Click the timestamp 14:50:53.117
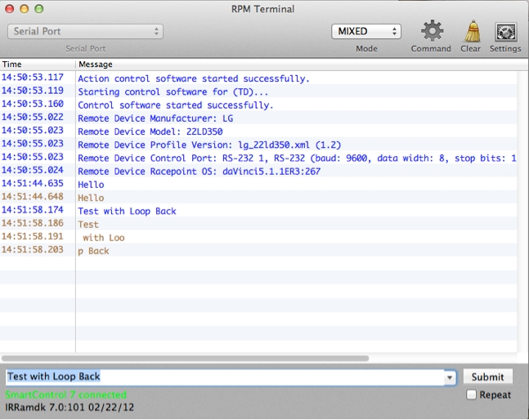Screen dimensions: 529x420 33,77
